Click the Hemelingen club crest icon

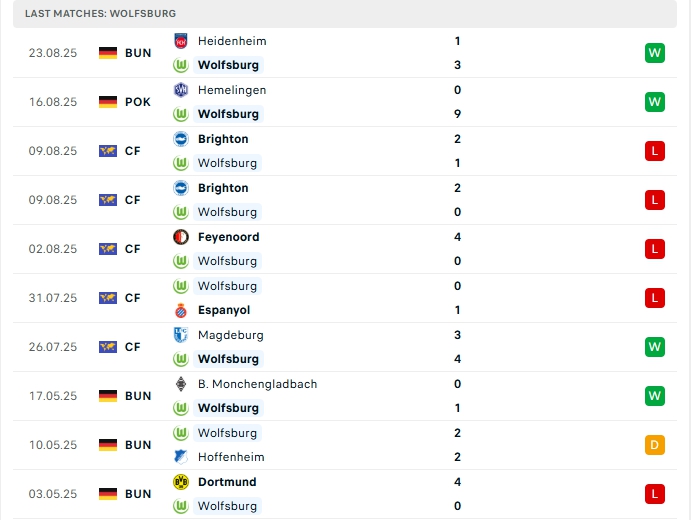click(x=181, y=90)
